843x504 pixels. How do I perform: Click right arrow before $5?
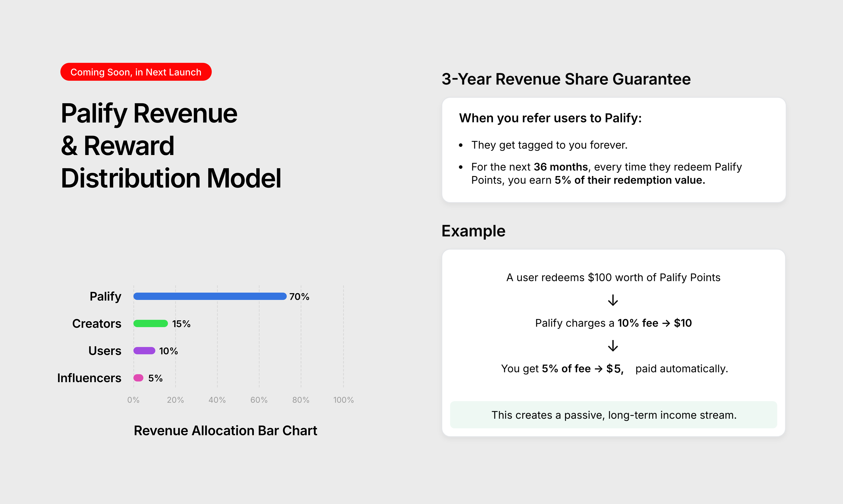(598, 369)
